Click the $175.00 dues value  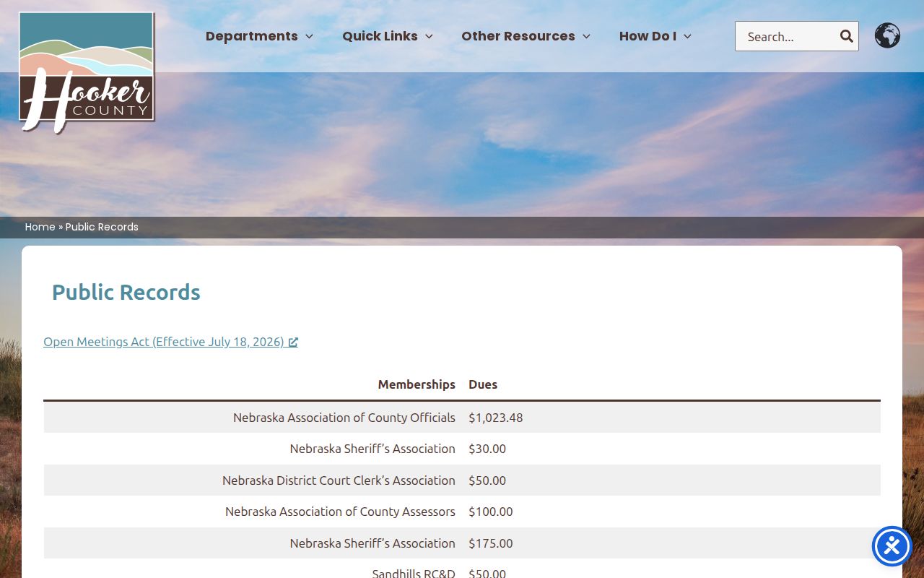(491, 543)
